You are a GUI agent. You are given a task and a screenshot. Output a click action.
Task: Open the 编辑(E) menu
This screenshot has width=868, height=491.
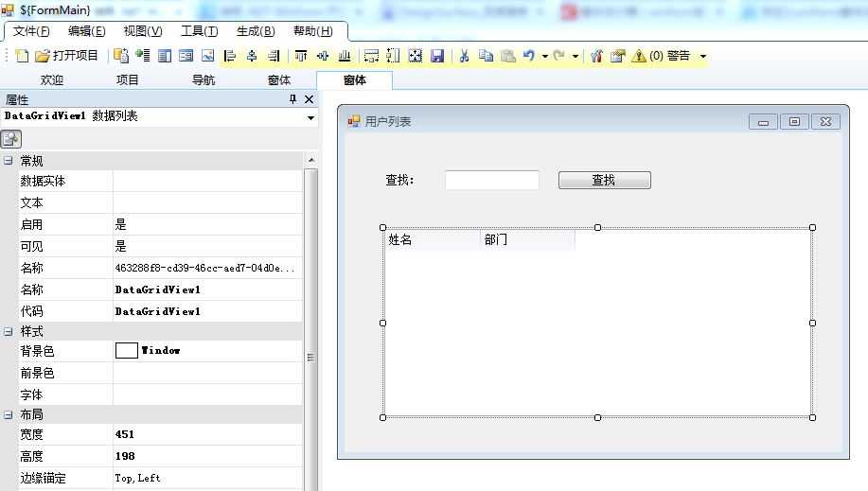pyautogui.click(x=87, y=31)
